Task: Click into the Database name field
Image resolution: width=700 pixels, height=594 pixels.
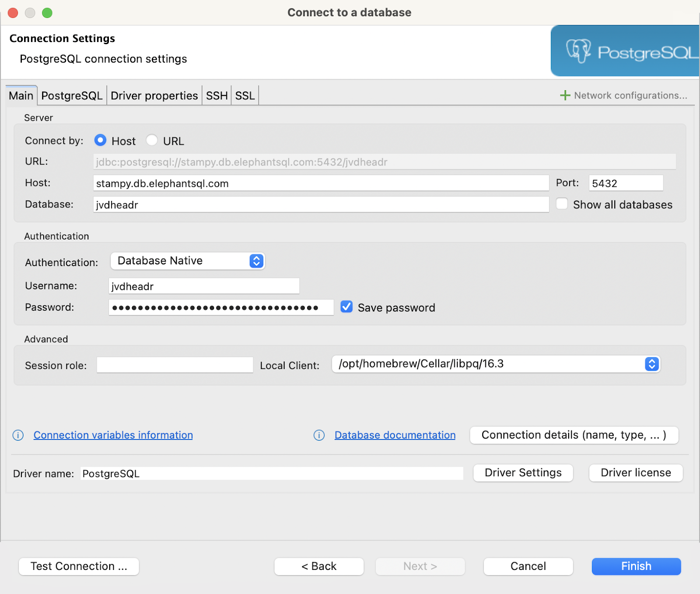Action: (321, 204)
